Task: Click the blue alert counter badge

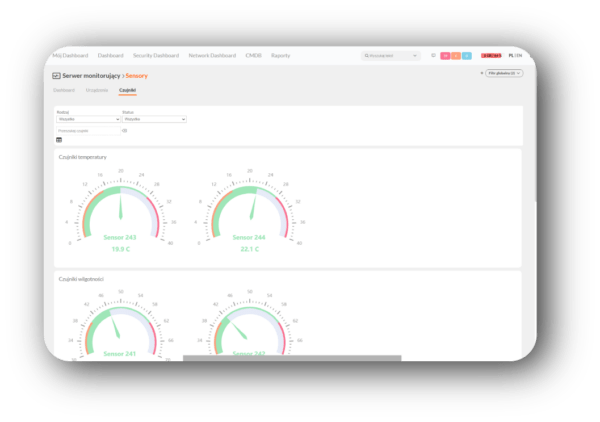Action: pos(466,56)
